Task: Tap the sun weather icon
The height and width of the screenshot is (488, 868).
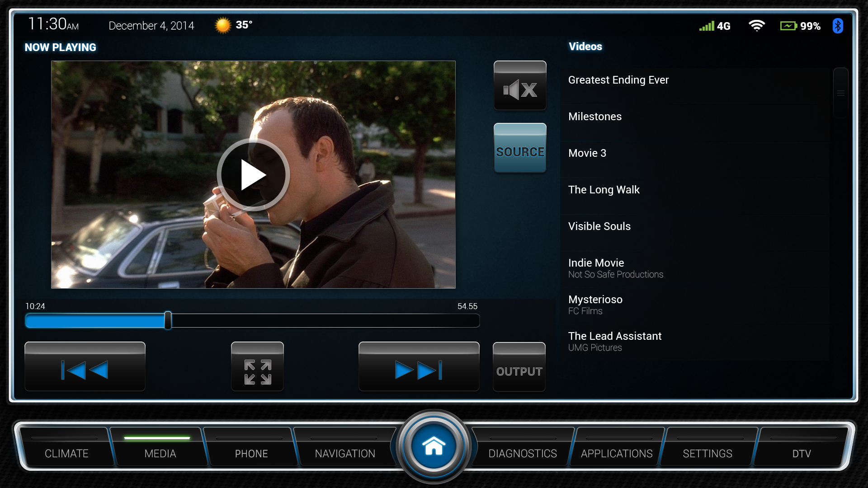Action: pos(223,25)
